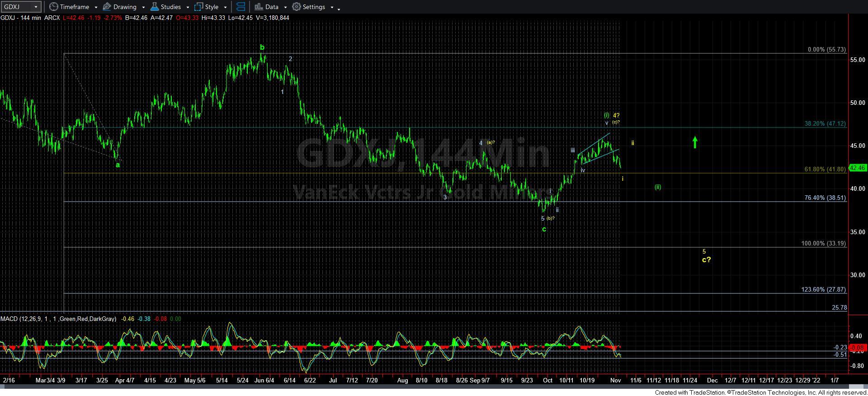Click the Style icon
The width and height of the screenshot is (868, 396).
(x=198, y=7)
